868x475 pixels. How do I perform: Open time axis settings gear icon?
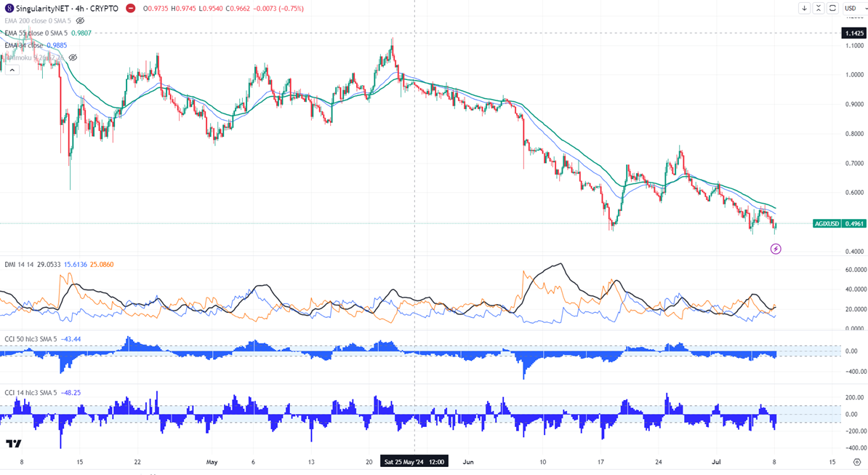click(x=856, y=462)
